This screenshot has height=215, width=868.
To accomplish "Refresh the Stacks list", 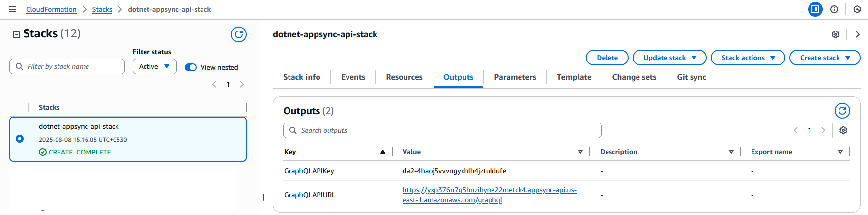I will point(239,34).
